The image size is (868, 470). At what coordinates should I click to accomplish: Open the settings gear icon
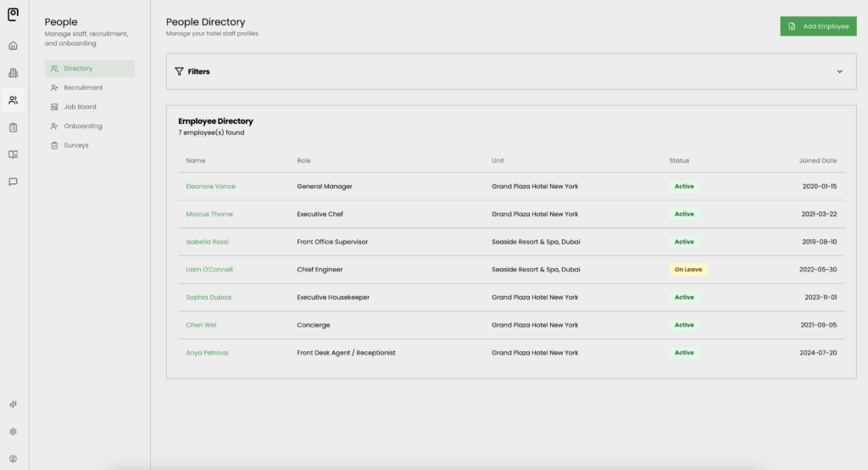[13, 432]
